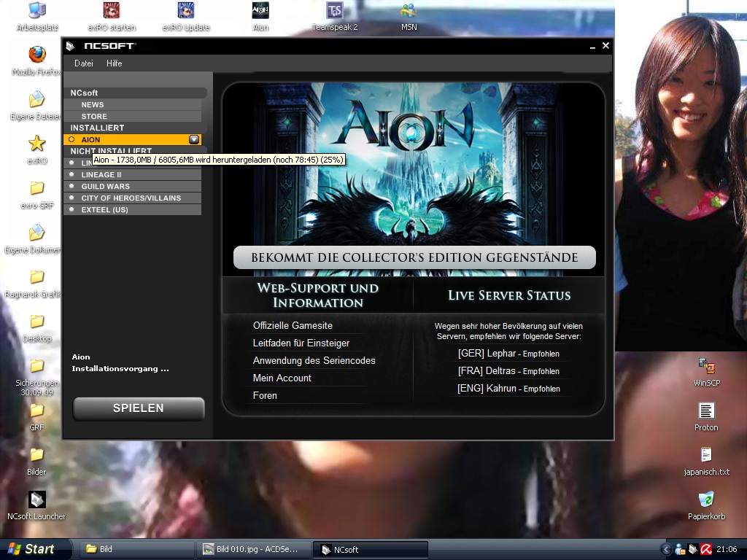Switch to Bild taskbar folder window
This screenshot has width=747, height=560.
pyautogui.click(x=135, y=549)
